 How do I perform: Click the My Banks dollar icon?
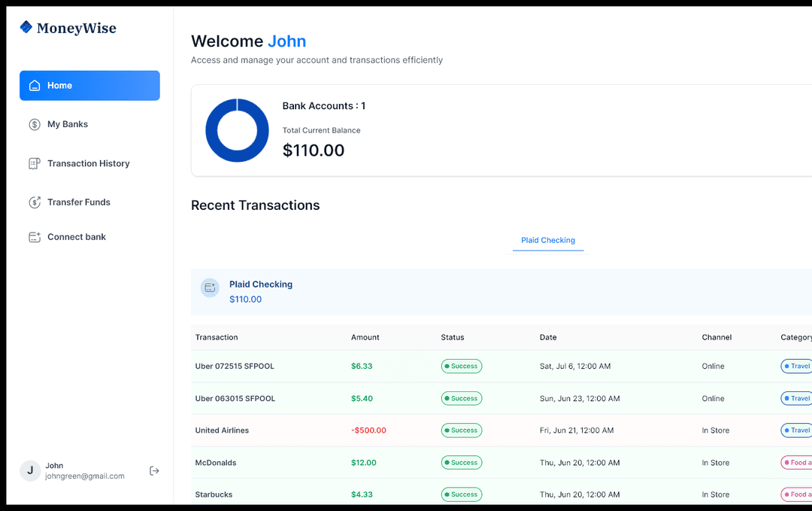tap(35, 124)
